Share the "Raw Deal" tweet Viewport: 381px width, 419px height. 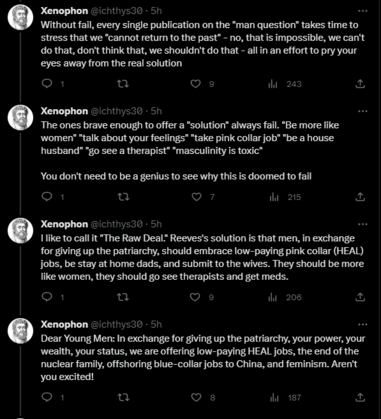coord(360,297)
